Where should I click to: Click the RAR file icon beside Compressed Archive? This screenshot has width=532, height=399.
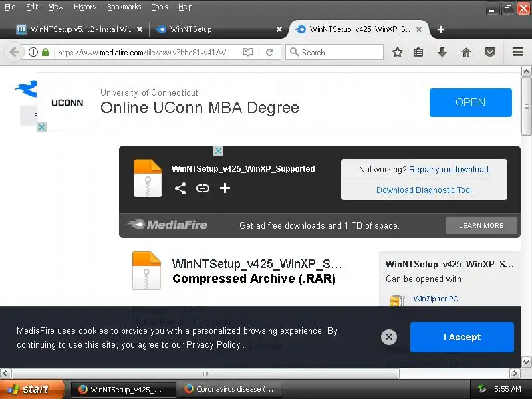[146, 271]
